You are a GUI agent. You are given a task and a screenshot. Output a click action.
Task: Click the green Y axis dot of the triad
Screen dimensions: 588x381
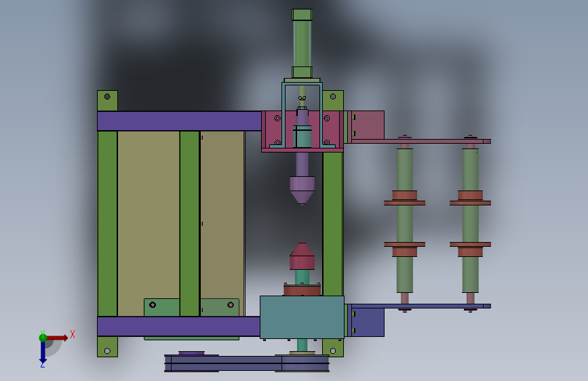click(x=43, y=338)
